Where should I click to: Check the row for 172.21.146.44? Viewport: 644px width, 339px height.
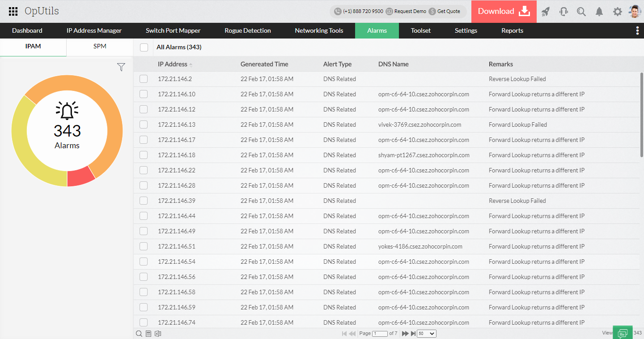pyautogui.click(x=144, y=216)
